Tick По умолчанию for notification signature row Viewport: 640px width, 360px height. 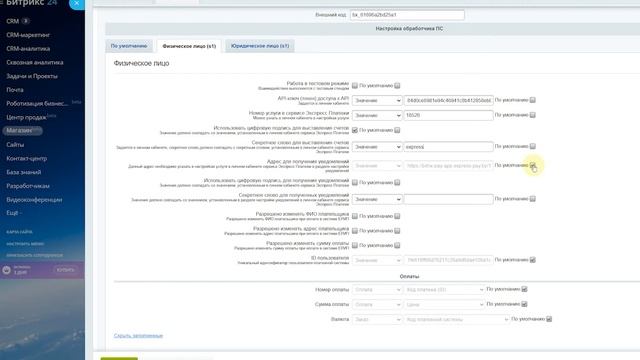[397, 182]
